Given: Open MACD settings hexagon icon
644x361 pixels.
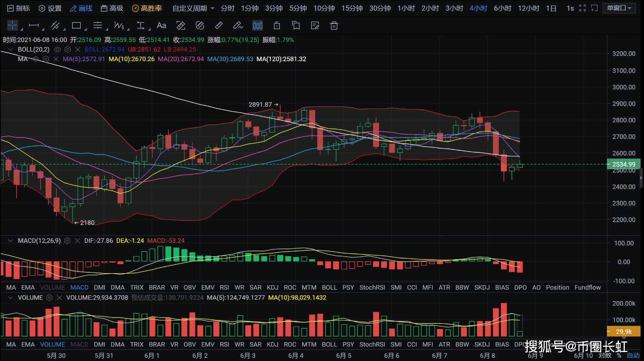Looking at the screenshot, I should point(67,240).
